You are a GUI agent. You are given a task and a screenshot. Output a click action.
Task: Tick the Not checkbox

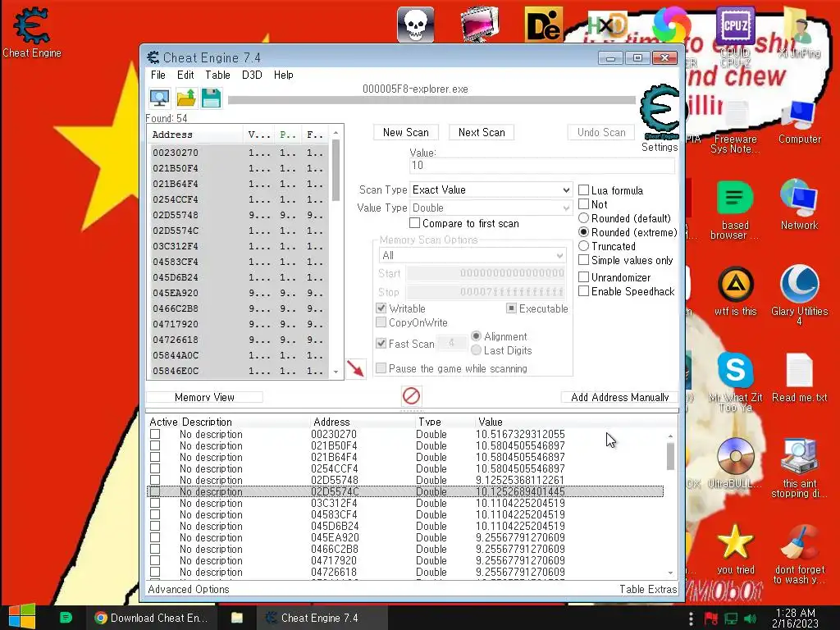[584, 204]
